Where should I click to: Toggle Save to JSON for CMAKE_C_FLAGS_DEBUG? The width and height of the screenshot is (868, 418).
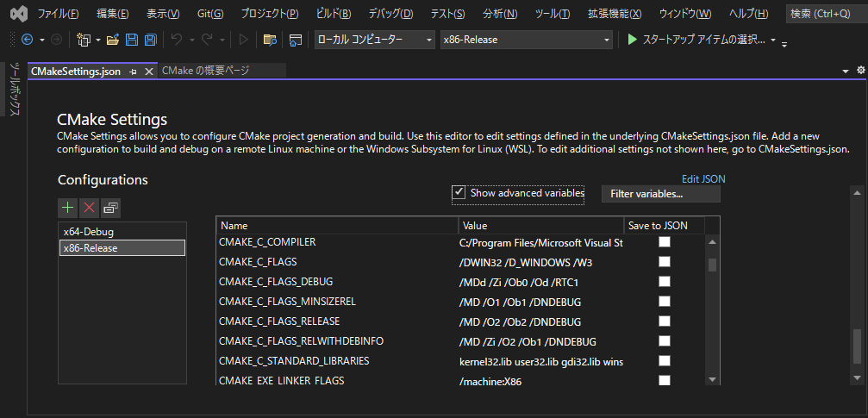[665, 281]
